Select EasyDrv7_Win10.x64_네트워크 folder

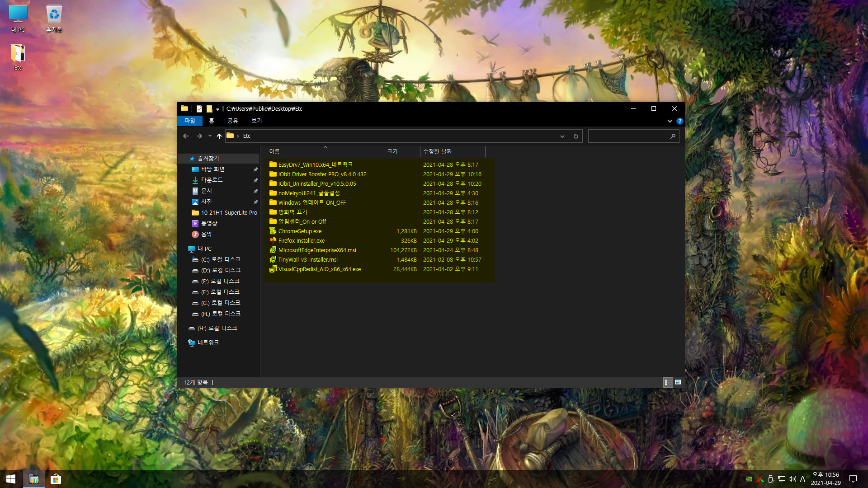316,164
